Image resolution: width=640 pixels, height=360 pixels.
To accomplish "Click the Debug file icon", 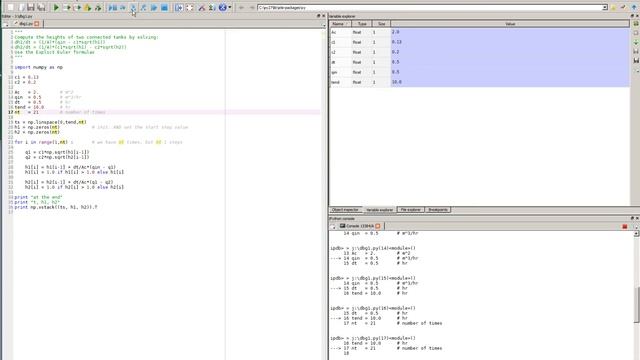I will pyautogui.click(x=112, y=7).
